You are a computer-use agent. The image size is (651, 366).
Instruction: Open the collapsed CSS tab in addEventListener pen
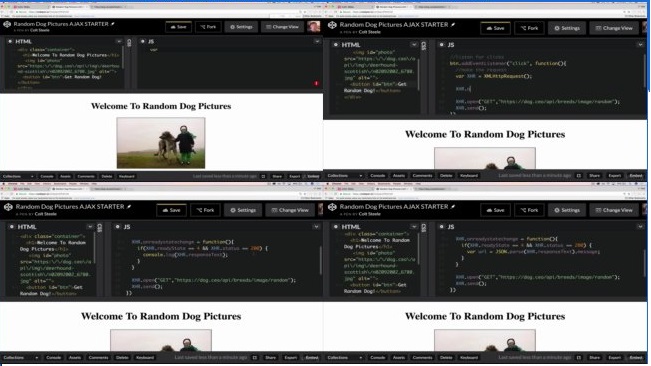pos(423,46)
